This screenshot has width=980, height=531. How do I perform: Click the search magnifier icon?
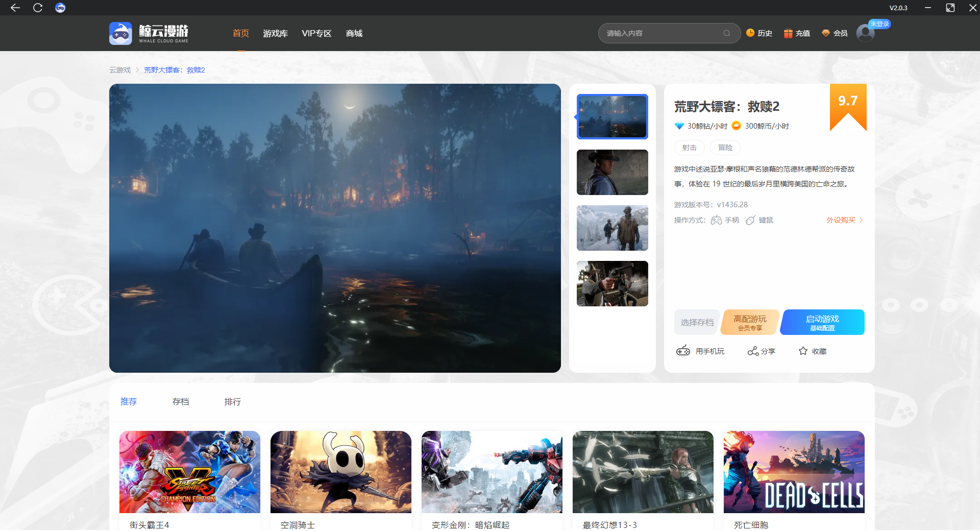727,33
